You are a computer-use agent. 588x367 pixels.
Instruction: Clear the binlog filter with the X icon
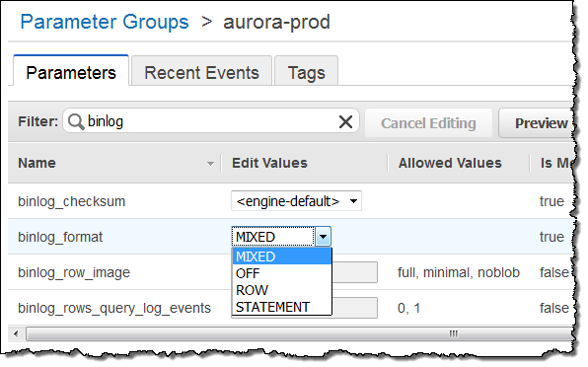(x=345, y=121)
